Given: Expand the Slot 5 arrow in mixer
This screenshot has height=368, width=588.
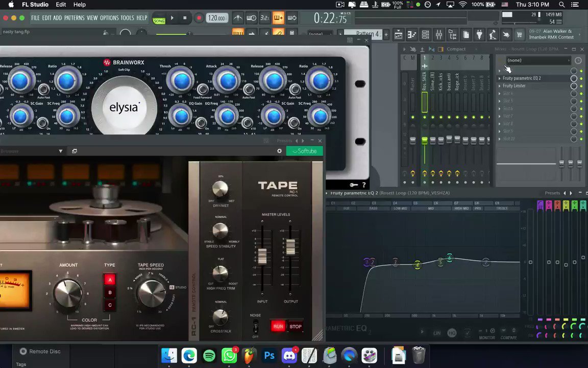Looking at the screenshot, I should click(x=500, y=101).
